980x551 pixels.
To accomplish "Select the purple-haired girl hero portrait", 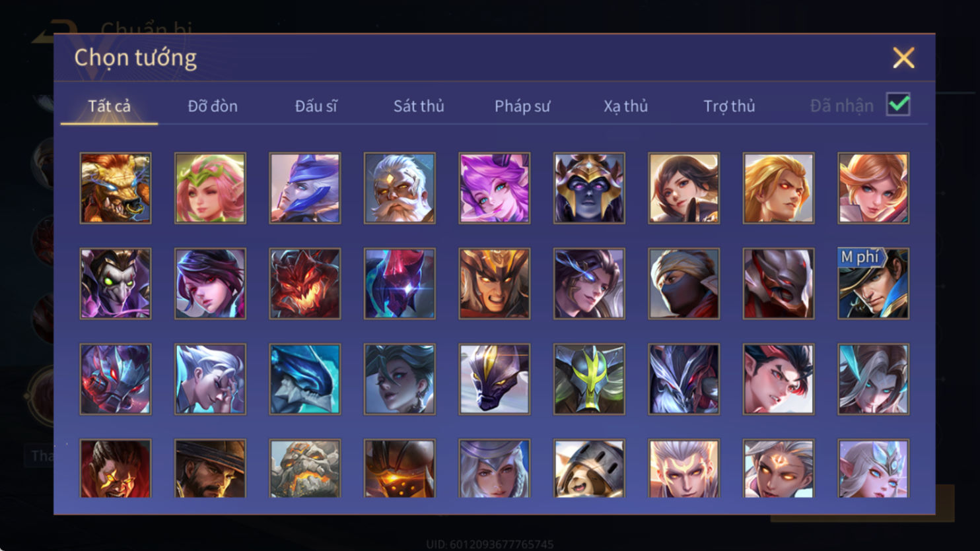I will (495, 189).
